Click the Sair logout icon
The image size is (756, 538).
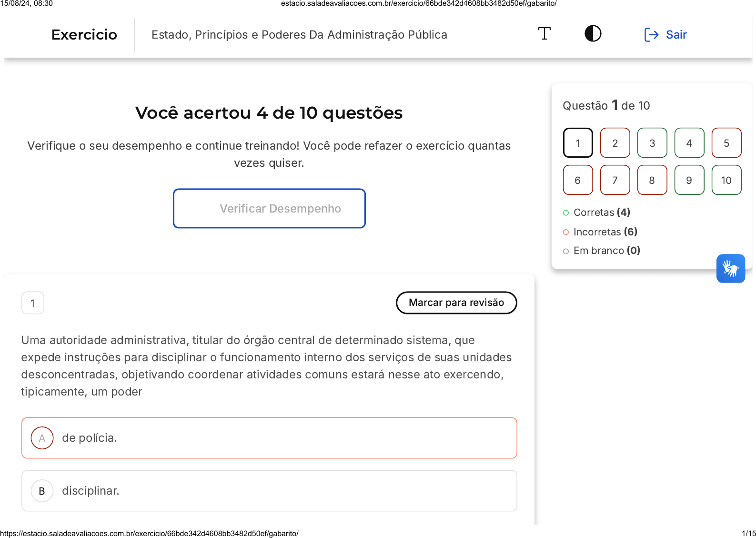pos(651,35)
